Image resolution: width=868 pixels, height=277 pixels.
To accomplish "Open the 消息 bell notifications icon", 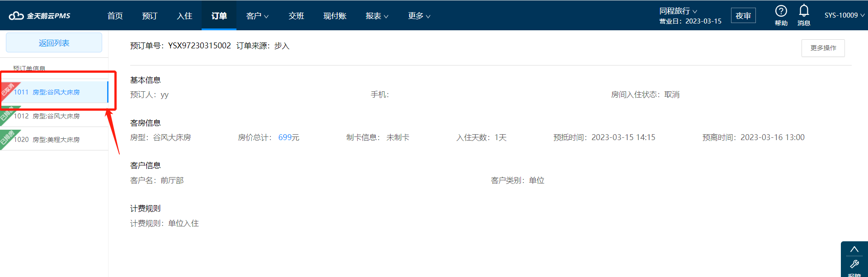I will tap(804, 10).
